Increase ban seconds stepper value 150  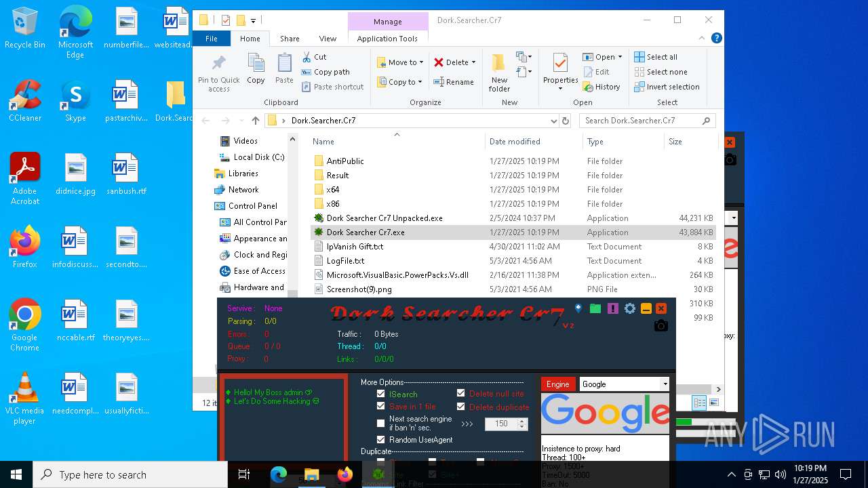pyautogui.click(x=522, y=420)
